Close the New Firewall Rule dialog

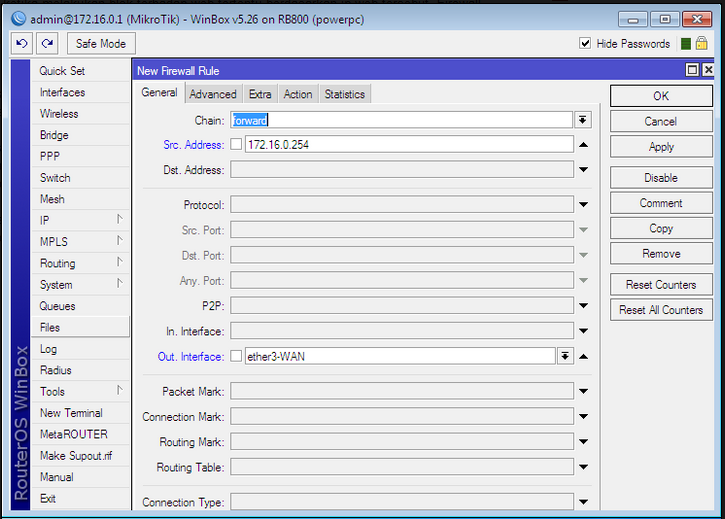point(708,70)
